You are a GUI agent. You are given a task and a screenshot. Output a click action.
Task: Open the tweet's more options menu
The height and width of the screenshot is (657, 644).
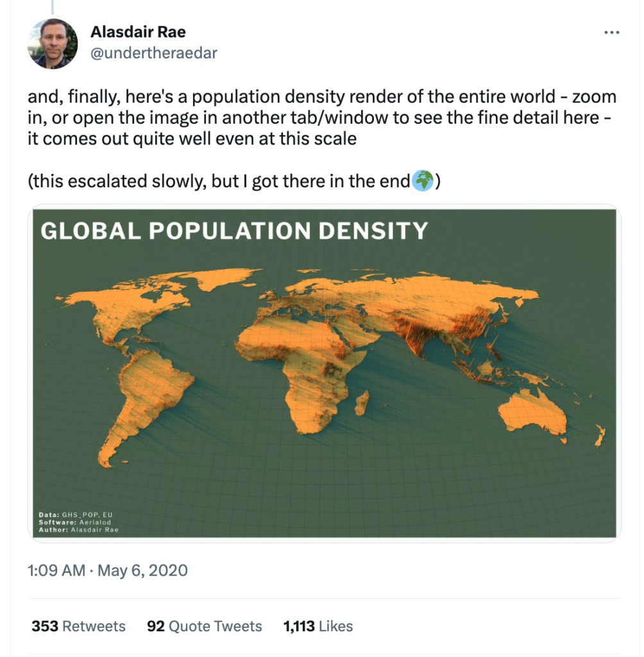pyautogui.click(x=612, y=33)
